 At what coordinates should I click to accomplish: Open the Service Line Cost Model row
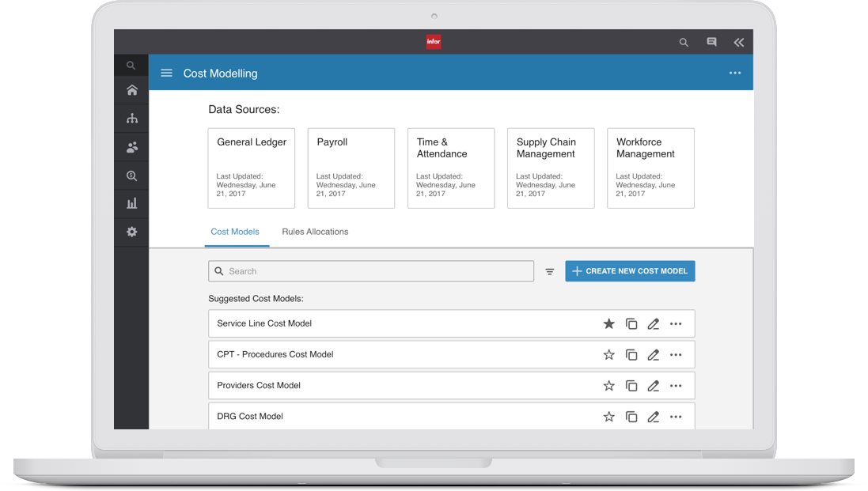pyautogui.click(x=452, y=323)
